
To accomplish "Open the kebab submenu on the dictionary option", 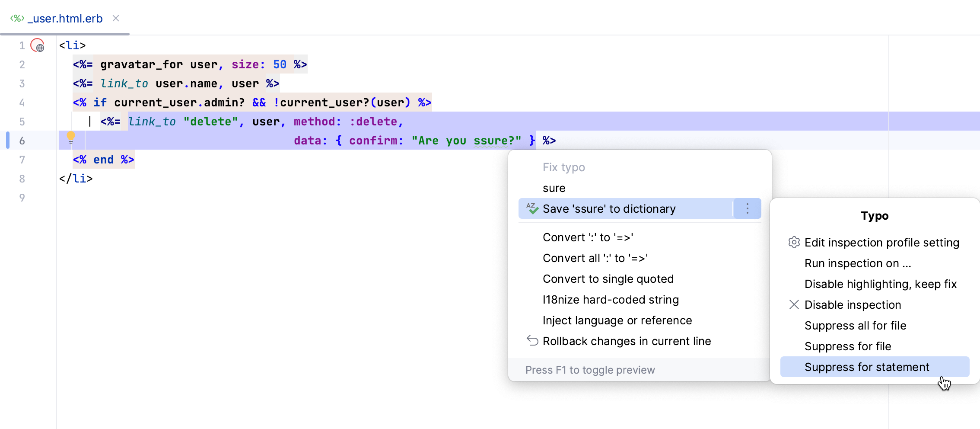I will coord(747,208).
